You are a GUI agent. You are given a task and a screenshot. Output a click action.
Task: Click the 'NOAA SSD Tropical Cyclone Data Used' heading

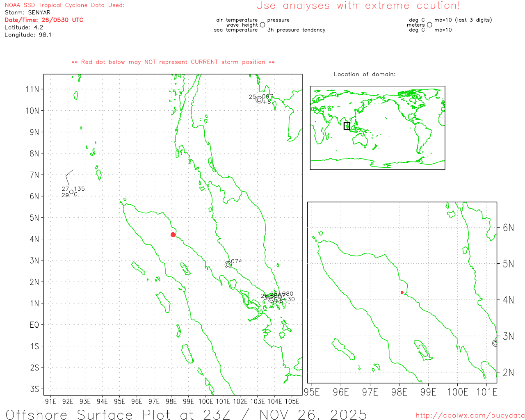[64, 5]
